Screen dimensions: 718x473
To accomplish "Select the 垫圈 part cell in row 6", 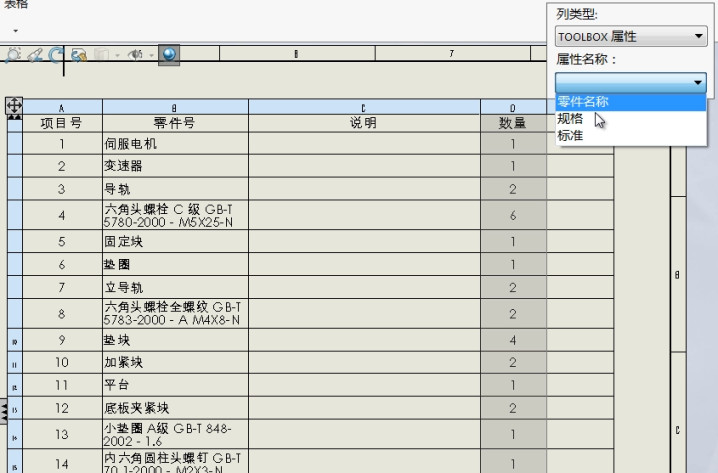I will (175, 264).
